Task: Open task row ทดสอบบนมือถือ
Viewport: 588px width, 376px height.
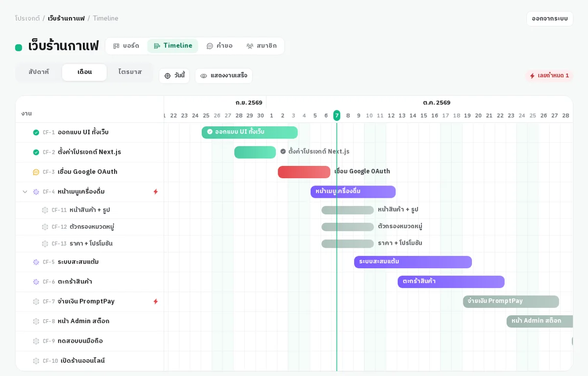Action: click(x=90, y=341)
